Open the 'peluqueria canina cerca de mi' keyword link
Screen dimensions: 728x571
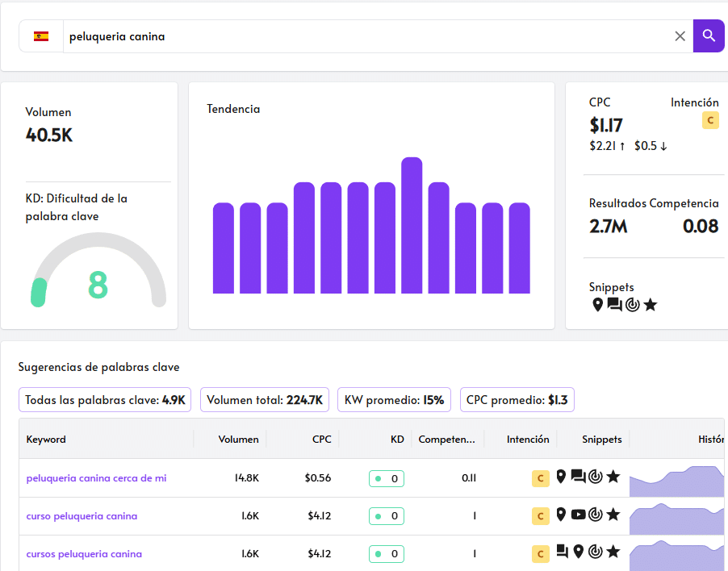(96, 478)
